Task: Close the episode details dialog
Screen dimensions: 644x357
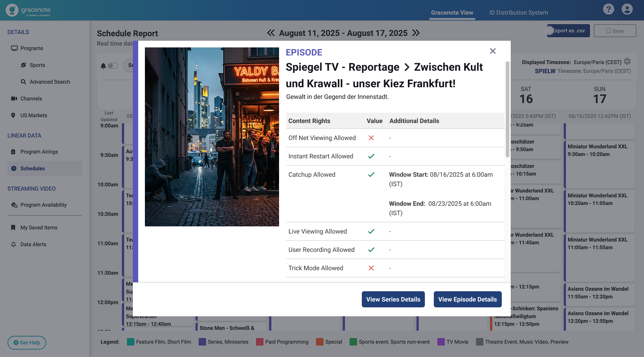Action: [x=493, y=51]
